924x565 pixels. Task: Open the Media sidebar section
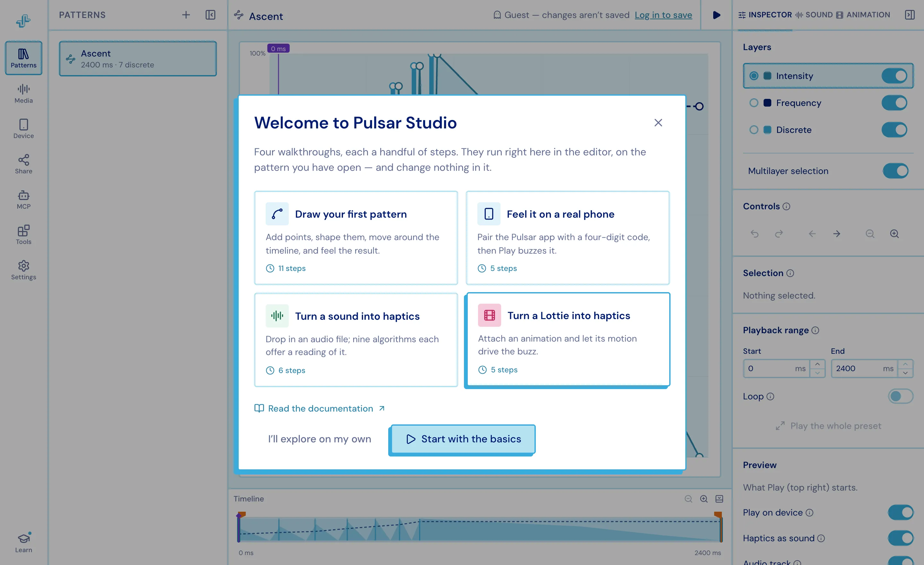pos(23,93)
